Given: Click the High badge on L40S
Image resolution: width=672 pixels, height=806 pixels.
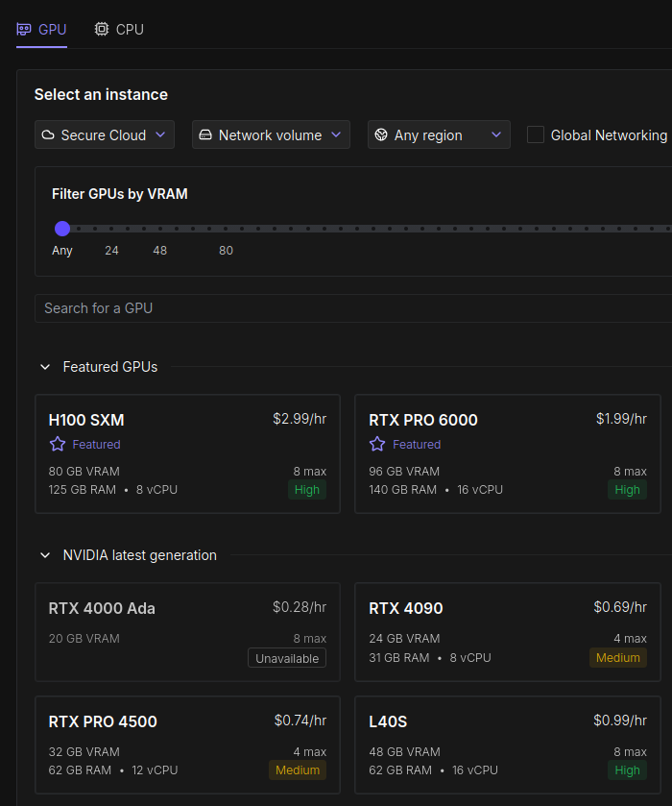Looking at the screenshot, I should (627, 770).
